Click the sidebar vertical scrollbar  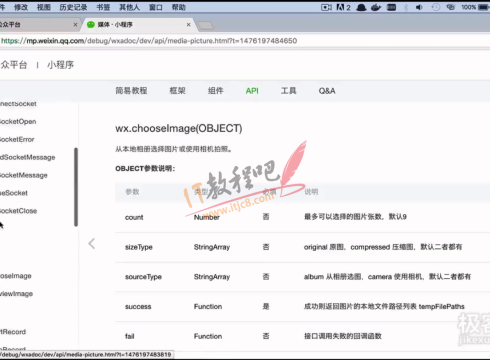[76, 187]
